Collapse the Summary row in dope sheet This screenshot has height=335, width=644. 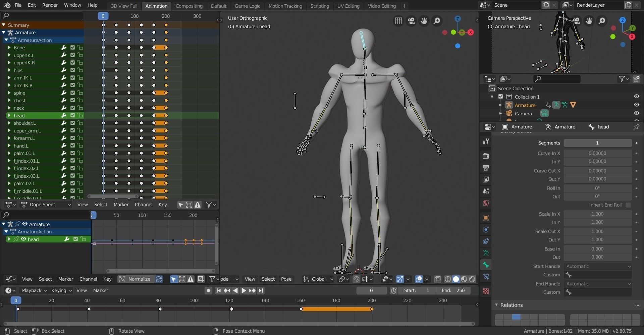pyautogui.click(x=4, y=25)
